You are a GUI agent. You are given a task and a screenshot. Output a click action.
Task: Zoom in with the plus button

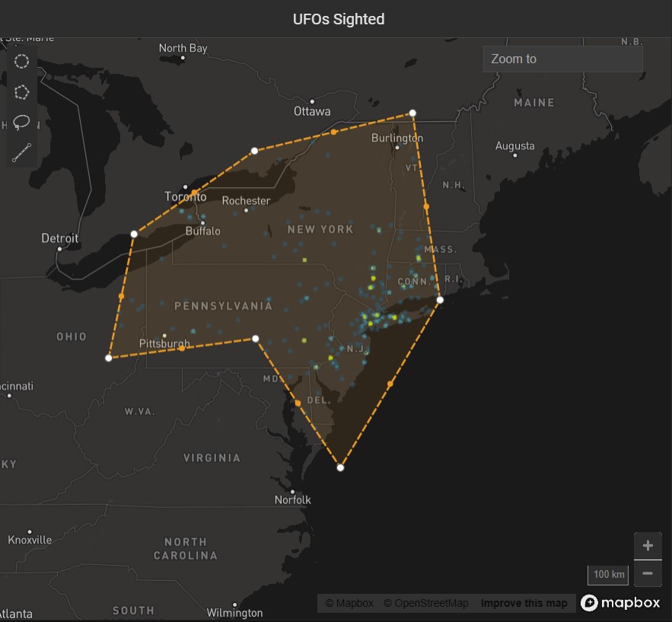(x=648, y=546)
